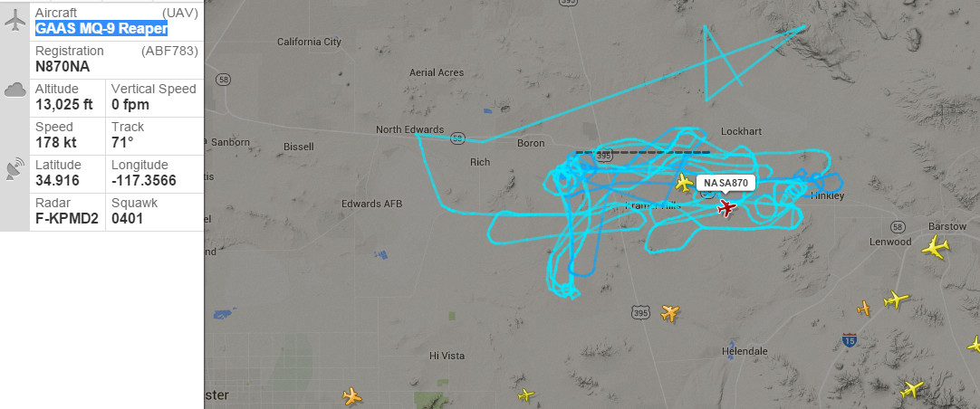The width and height of the screenshot is (980, 409).
Task: Select the yellow plane near Barstow
Action: 936,248
